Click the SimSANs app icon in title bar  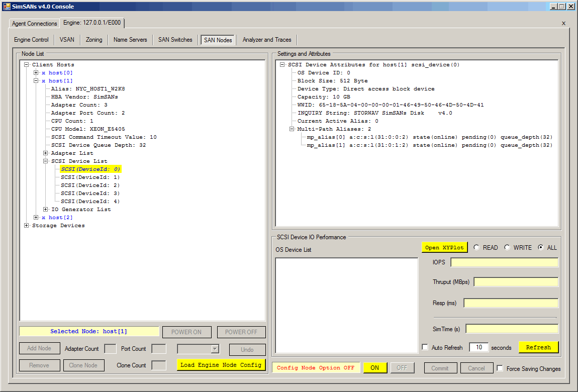7,7
